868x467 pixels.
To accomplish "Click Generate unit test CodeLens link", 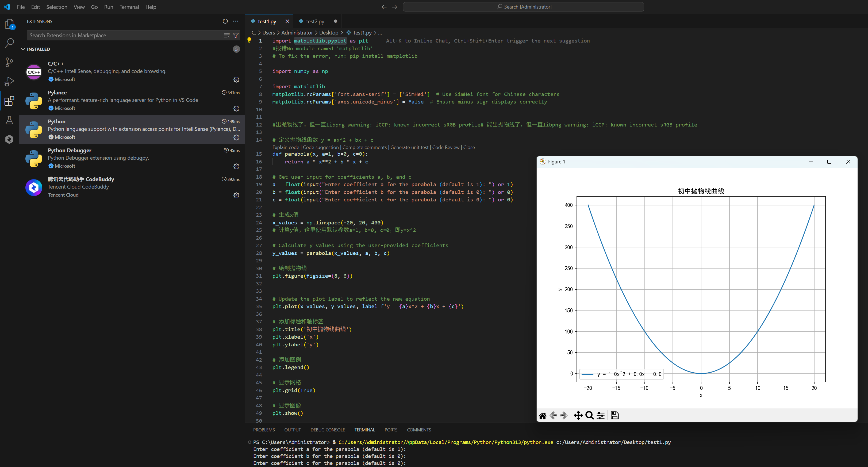I will (x=409, y=147).
